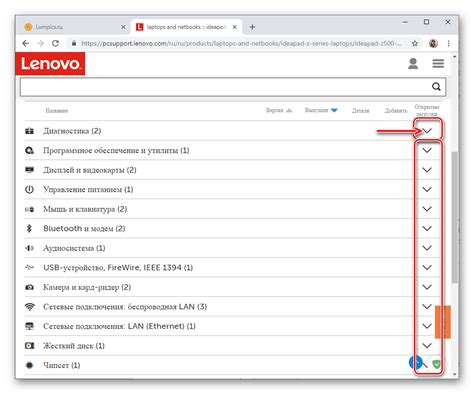Click the Управление питанием power icon
The image size is (474, 394).
pos(29,189)
